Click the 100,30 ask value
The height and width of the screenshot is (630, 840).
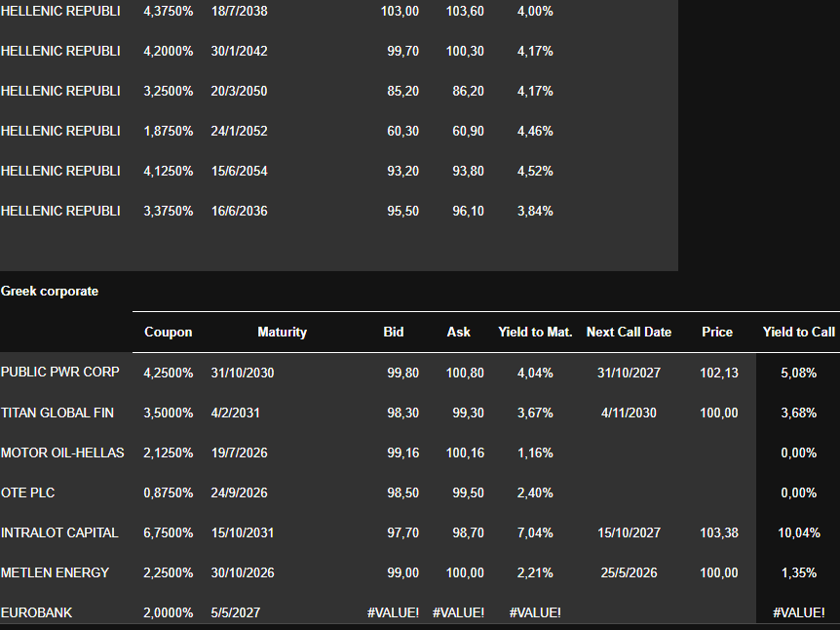tap(465, 51)
